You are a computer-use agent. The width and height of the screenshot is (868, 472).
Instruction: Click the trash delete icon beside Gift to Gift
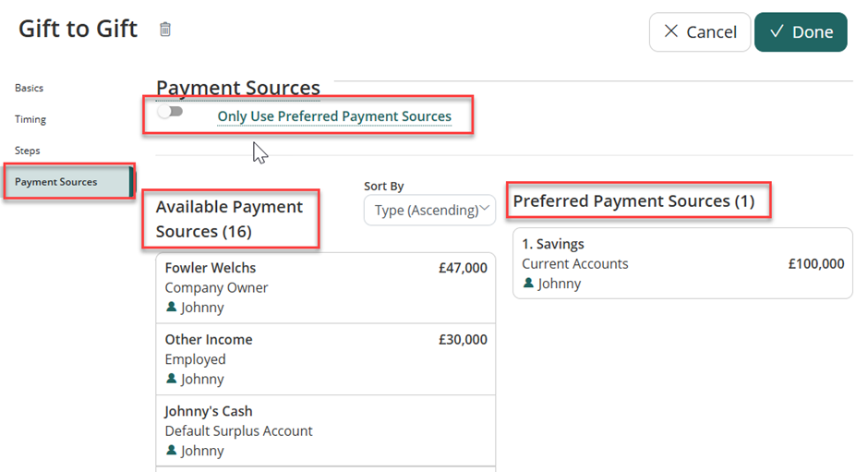point(165,30)
